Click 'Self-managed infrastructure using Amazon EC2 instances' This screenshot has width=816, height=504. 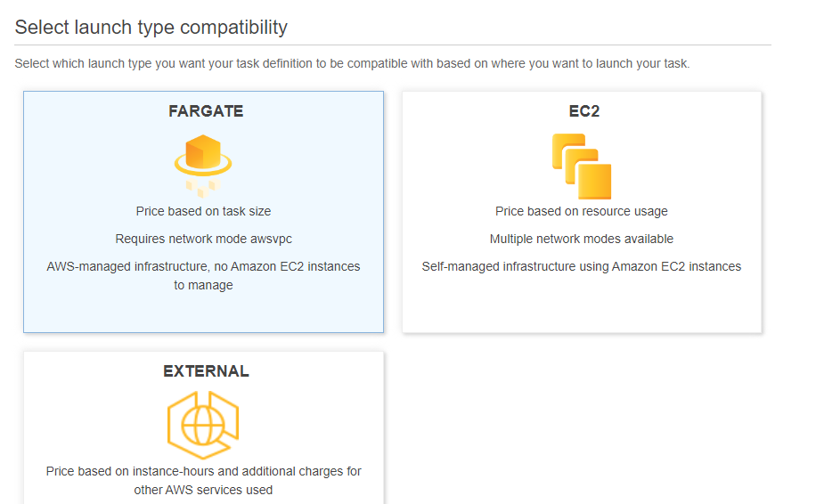(582, 266)
